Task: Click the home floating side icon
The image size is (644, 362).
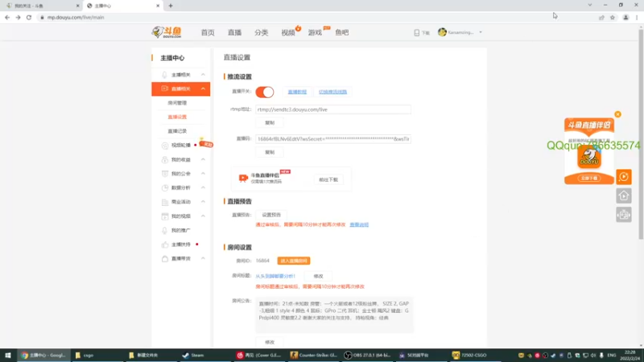Action: (x=623, y=195)
